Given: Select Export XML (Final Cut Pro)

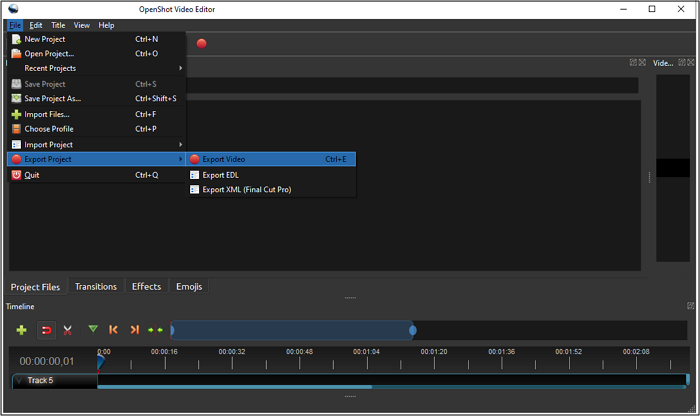Looking at the screenshot, I should [246, 190].
